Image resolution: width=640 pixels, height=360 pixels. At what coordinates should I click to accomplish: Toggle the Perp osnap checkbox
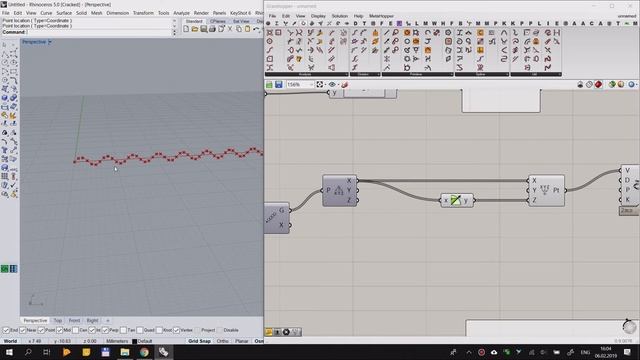(x=105, y=330)
